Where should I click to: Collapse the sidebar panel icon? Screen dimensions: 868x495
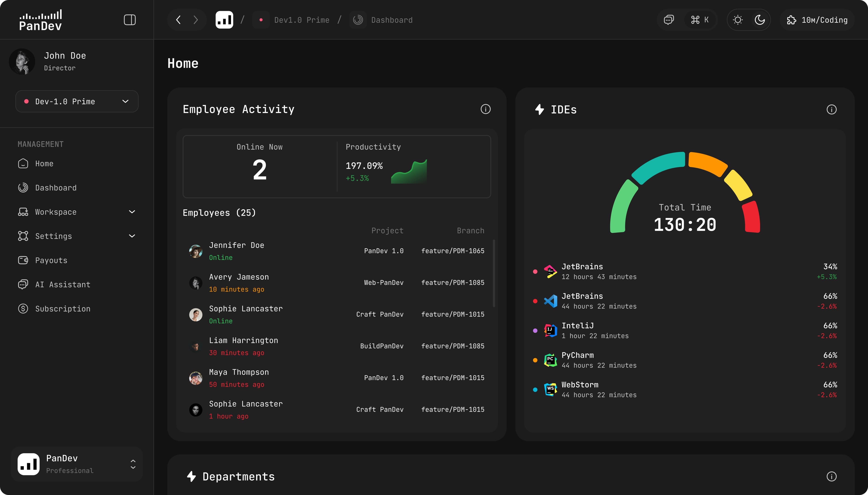point(130,20)
